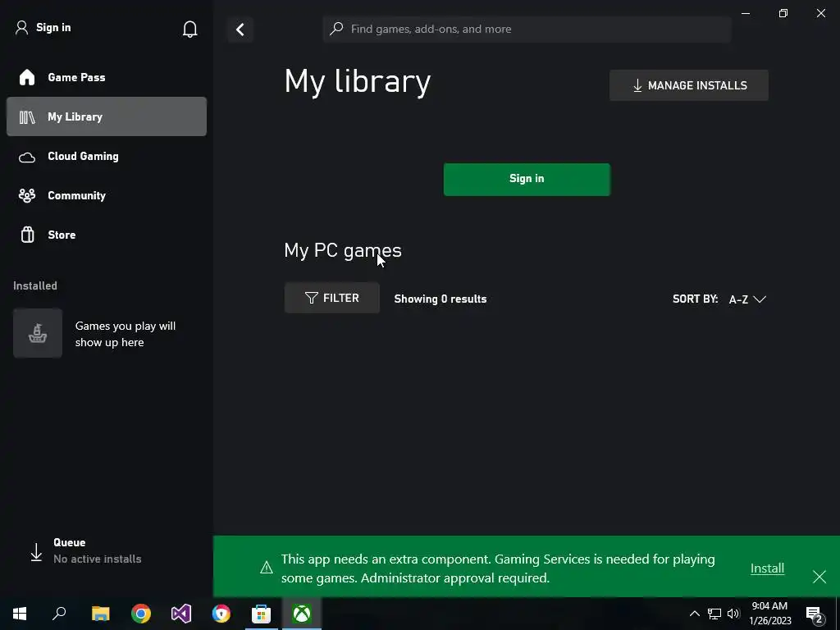
Task: Click the taskbar clock showing 9:04 AM
Action: click(769, 614)
